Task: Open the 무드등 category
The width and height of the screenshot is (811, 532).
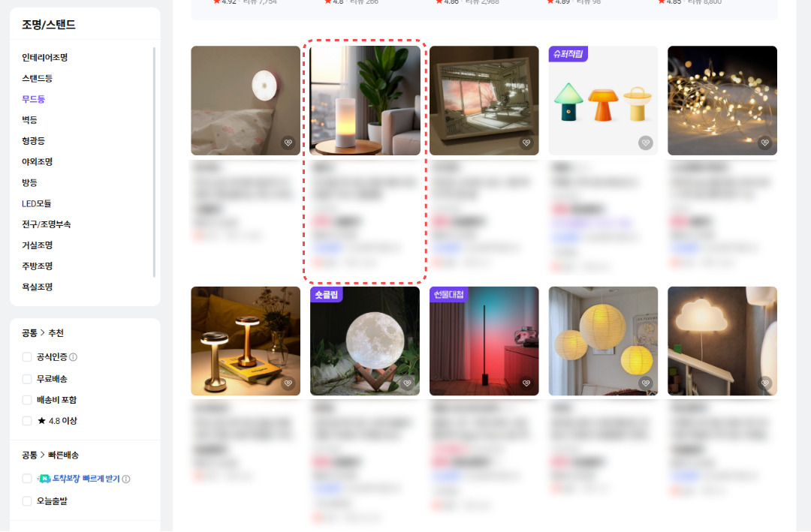Action: click(x=33, y=99)
